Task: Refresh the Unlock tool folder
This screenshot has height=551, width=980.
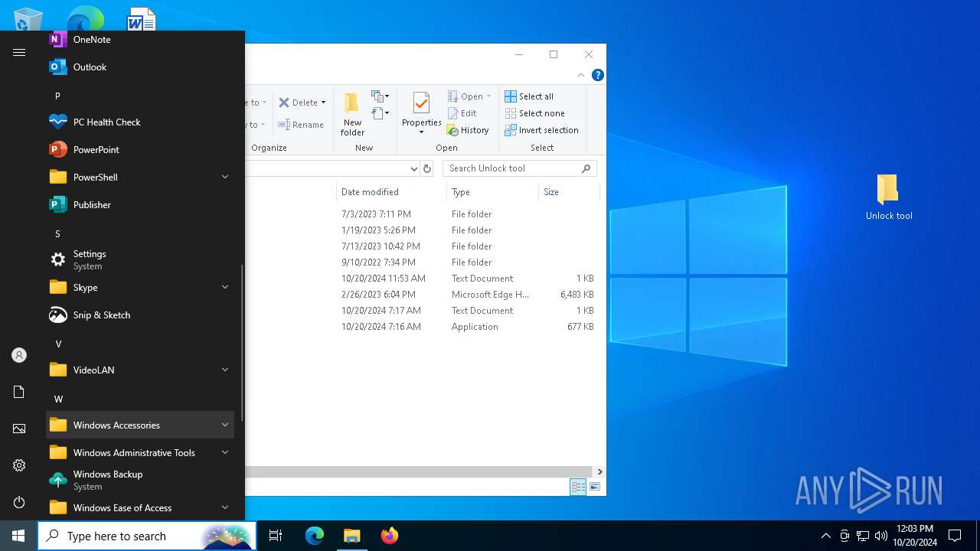Action: (x=427, y=168)
